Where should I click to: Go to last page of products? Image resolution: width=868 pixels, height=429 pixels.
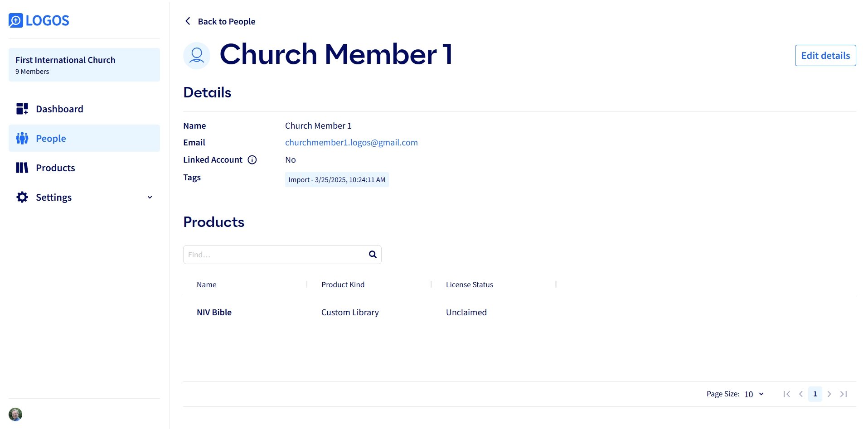(844, 394)
